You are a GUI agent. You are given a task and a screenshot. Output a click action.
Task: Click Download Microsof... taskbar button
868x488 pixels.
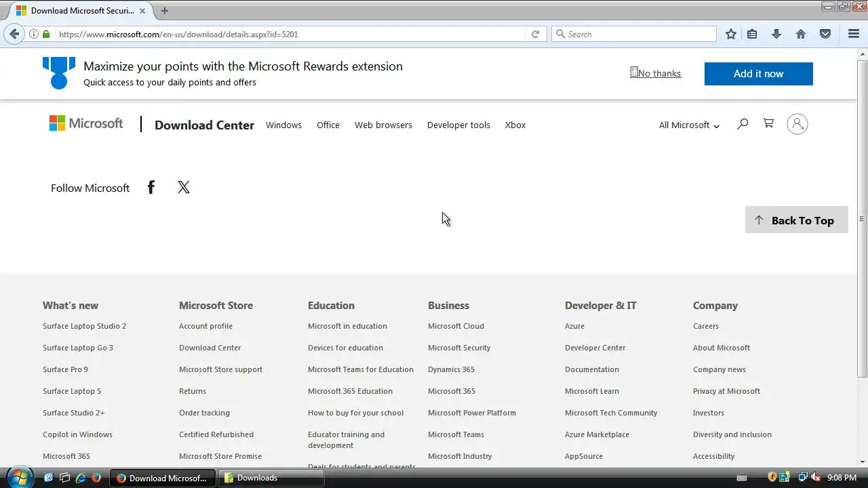point(163,478)
